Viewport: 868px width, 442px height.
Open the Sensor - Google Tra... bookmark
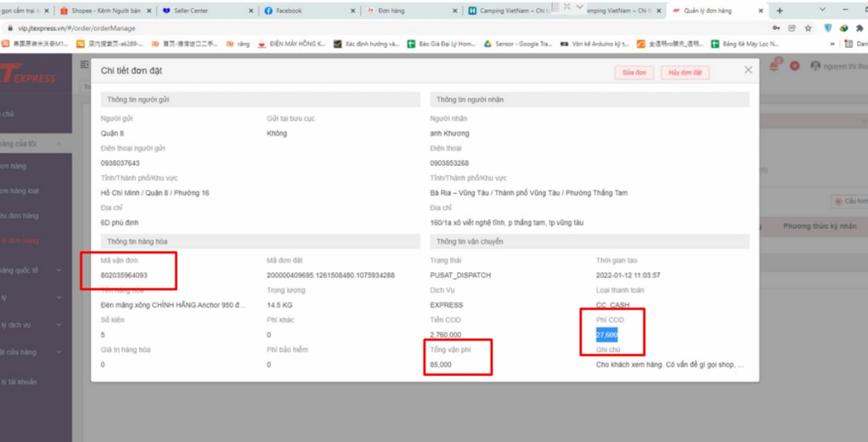point(517,44)
